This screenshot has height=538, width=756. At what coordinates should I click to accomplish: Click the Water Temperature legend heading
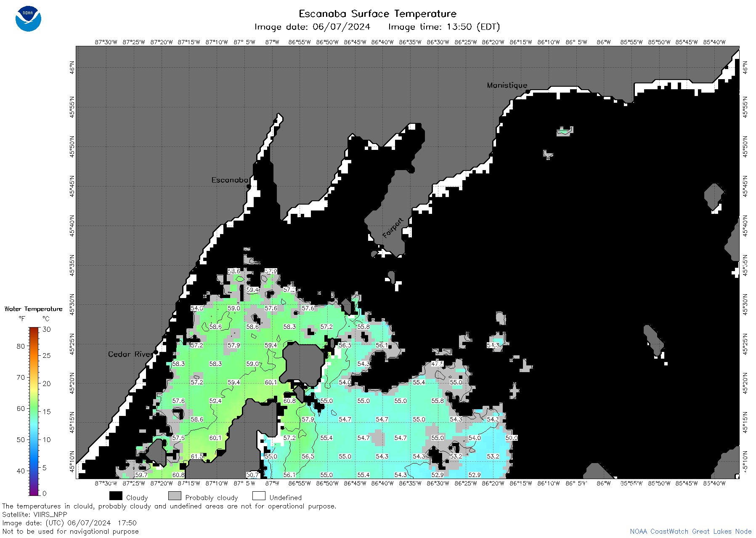pyautogui.click(x=34, y=309)
